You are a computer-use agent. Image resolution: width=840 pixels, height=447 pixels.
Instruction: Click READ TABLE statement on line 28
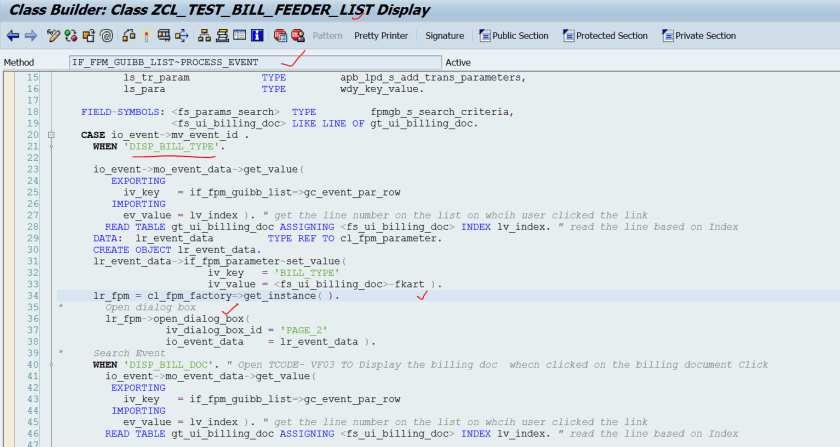(328, 227)
